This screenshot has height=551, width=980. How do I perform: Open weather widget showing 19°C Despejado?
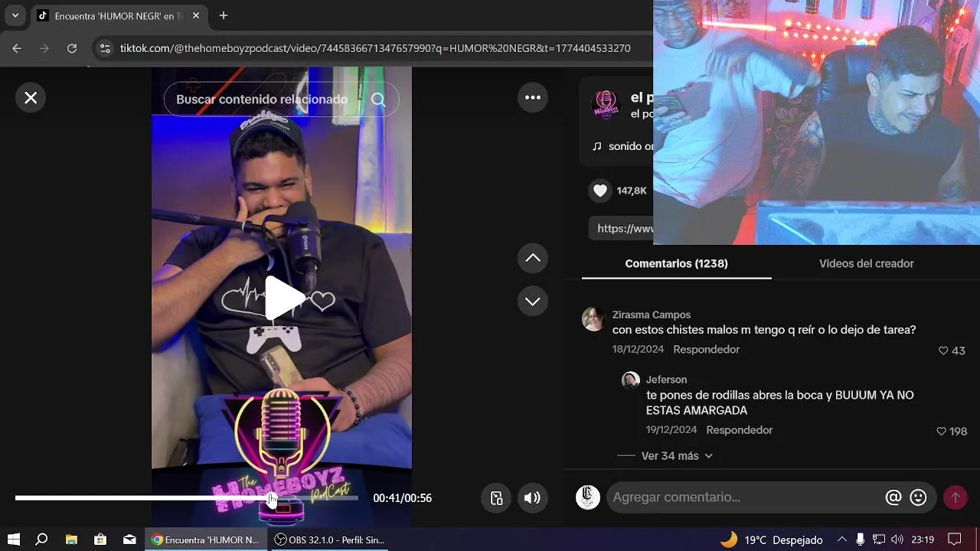pyautogui.click(x=772, y=540)
